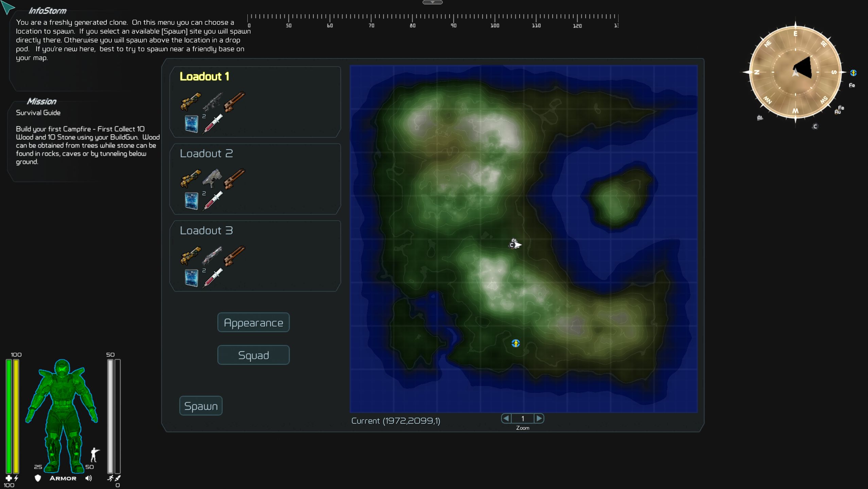Select the grey shotgun in Loadout 3

pyautogui.click(x=213, y=256)
